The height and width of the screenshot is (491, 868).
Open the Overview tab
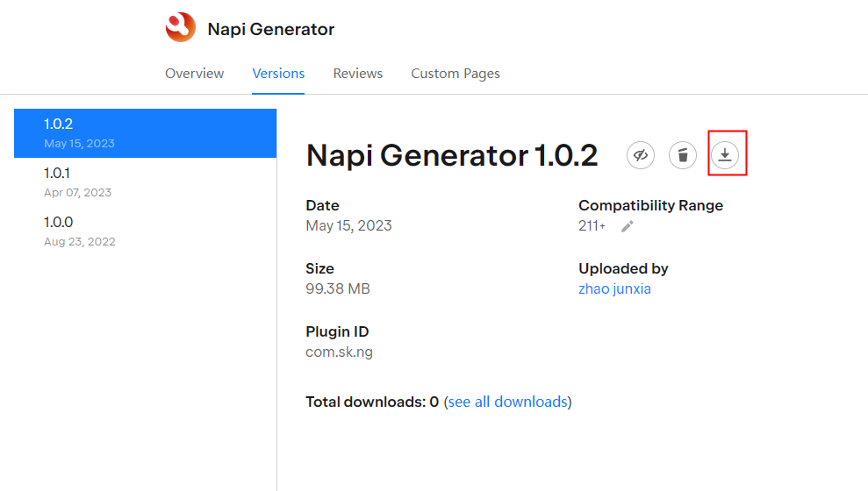[x=194, y=74]
